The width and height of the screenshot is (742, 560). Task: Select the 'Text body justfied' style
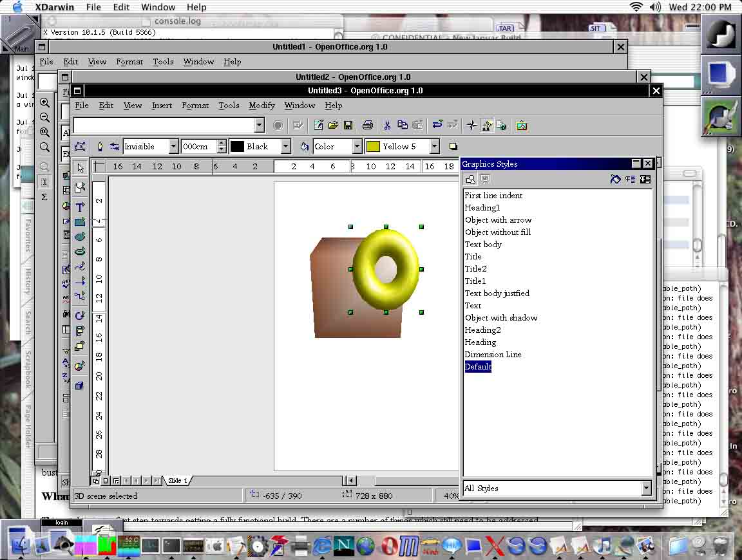[x=497, y=294]
